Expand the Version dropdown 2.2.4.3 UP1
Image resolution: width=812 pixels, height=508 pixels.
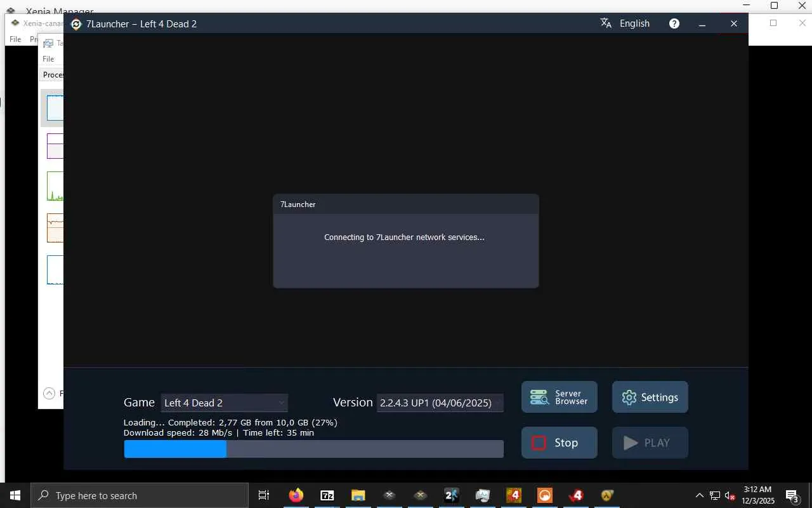(440, 403)
